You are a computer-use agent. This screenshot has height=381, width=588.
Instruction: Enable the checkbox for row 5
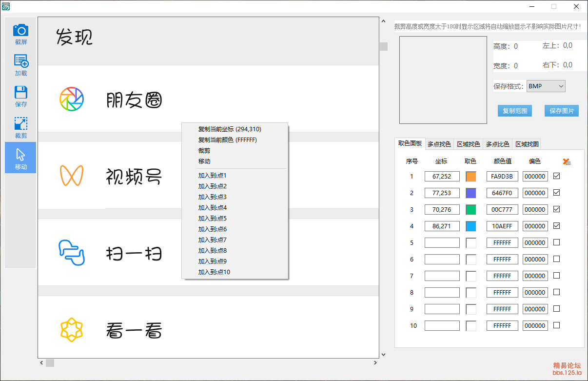pos(556,242)
